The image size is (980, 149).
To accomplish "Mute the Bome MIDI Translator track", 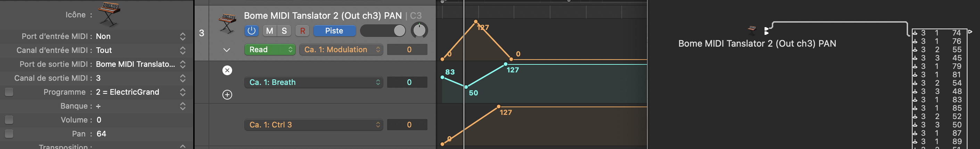I will 270,31.
